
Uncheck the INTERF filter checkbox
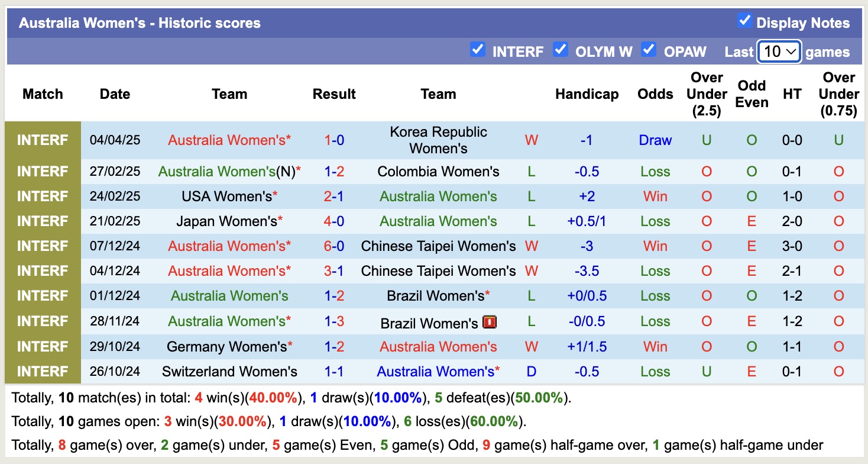pyautogui.click(x=477, y=50)
